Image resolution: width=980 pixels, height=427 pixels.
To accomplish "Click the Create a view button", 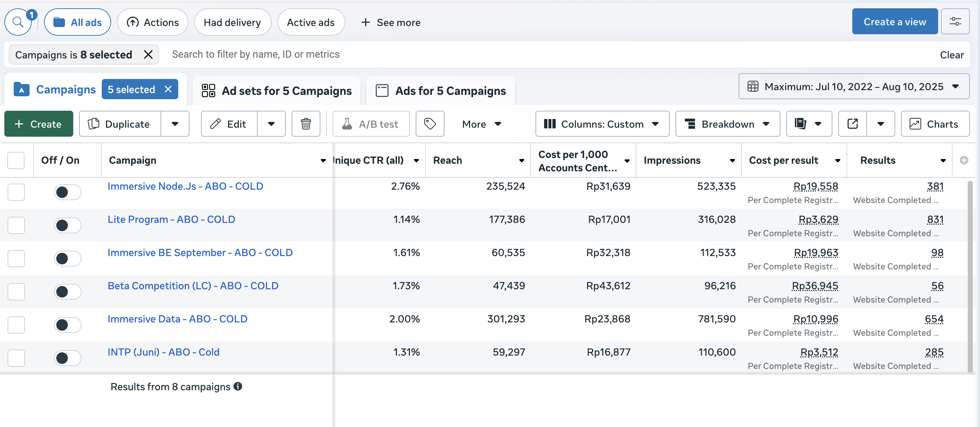I will pyautogui.click(x=894, y=22).
